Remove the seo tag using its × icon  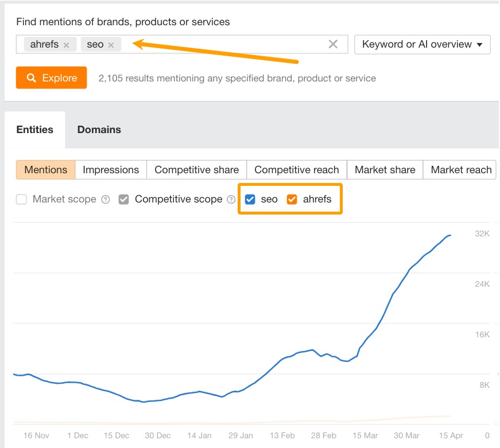point(112,44)
